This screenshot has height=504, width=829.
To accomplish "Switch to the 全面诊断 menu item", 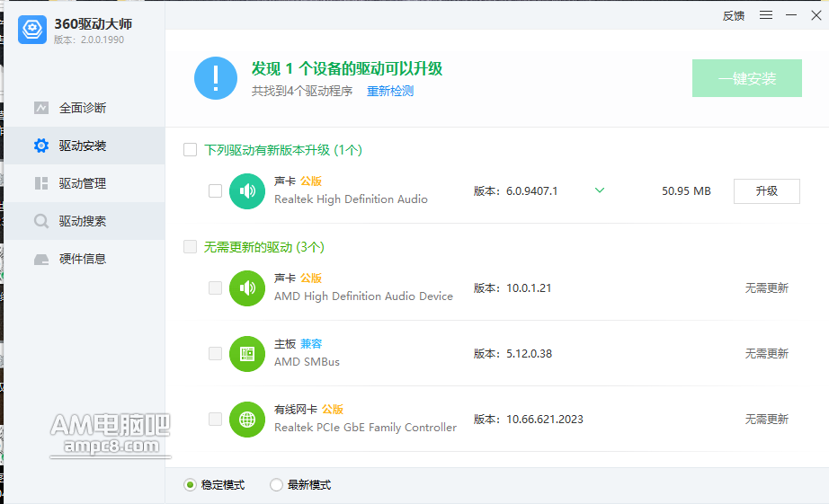I will [x=85, y=108].
